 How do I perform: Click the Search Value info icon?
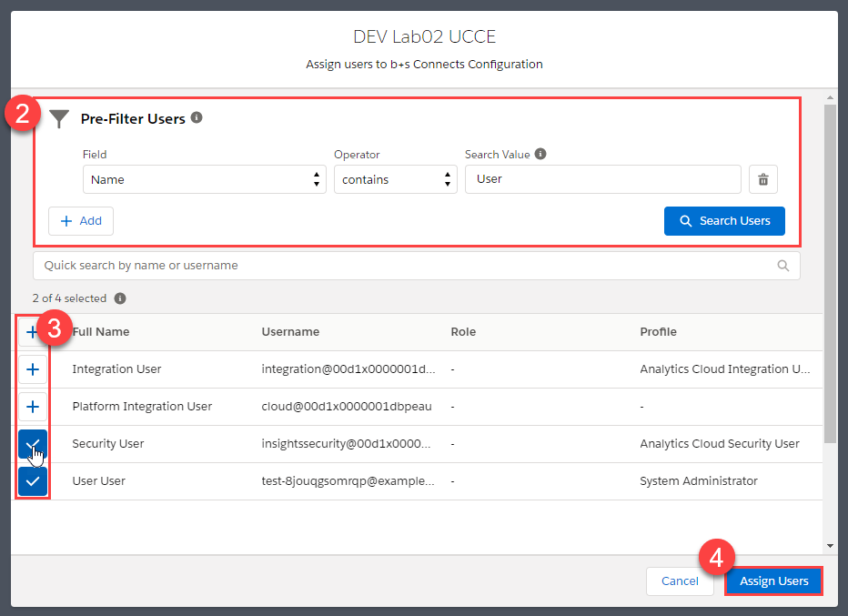point(540,154)
